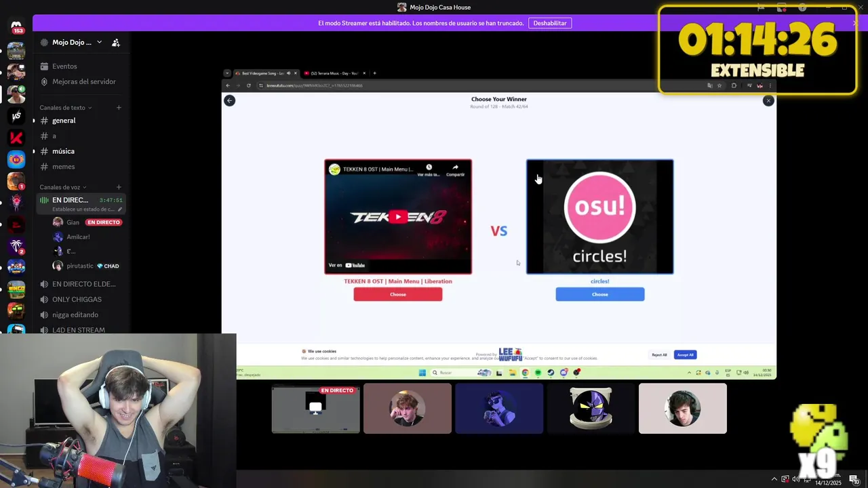This screenshot has height=488, width=868.
Task: Open notifications icon in the Windows tray
Action: [854, 479]
